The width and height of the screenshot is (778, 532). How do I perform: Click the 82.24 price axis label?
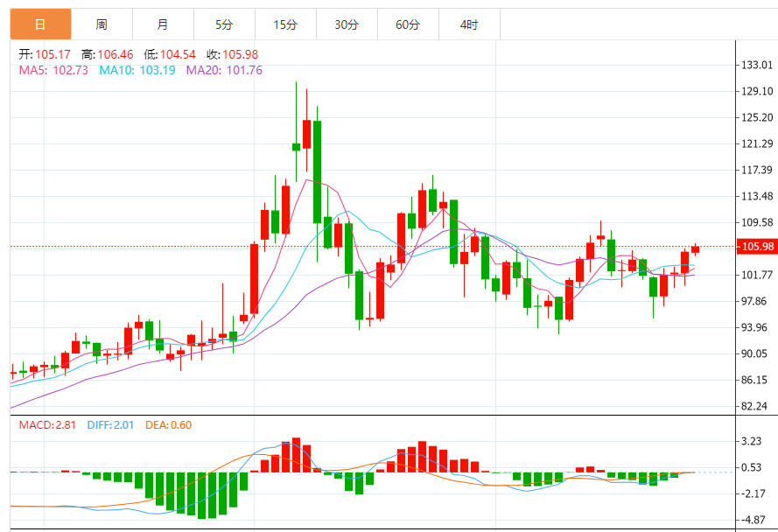pyautogui.click(x=753, y=407)
